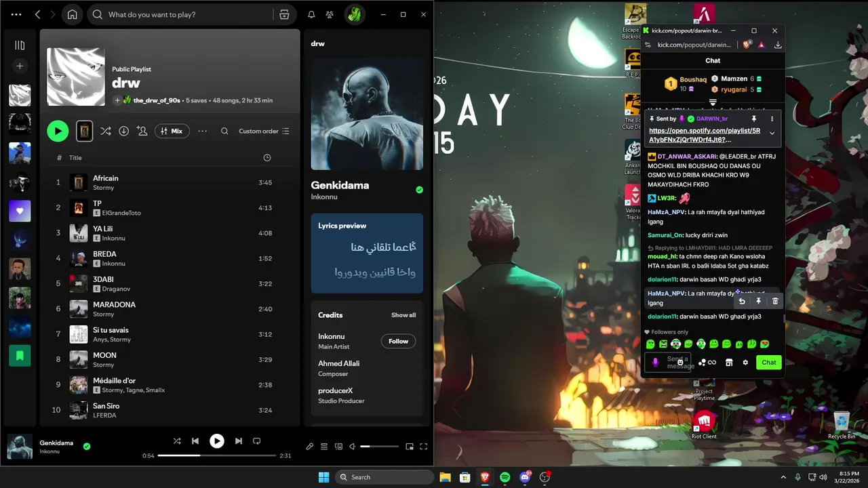
Task: Download the drw playlist
Action: pos(123,131)
